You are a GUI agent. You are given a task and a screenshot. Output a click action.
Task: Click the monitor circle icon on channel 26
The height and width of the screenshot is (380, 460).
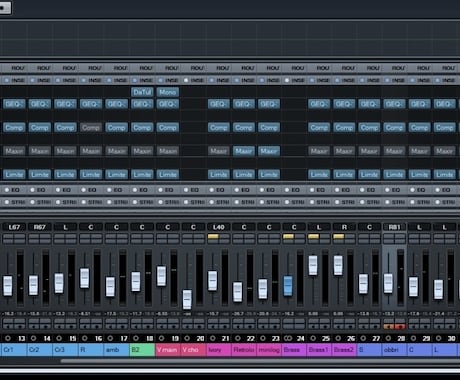(338, 338)
